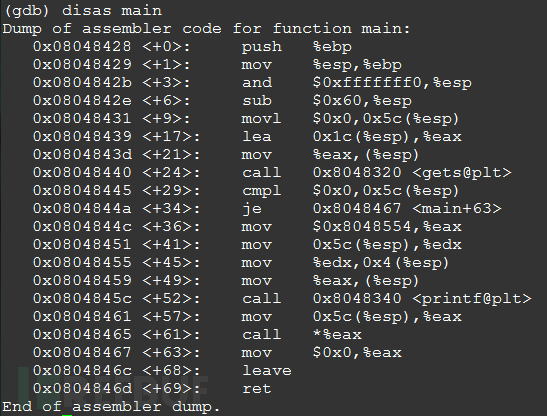Click the 'call *%eax' instruction

(x=302, y=334)
